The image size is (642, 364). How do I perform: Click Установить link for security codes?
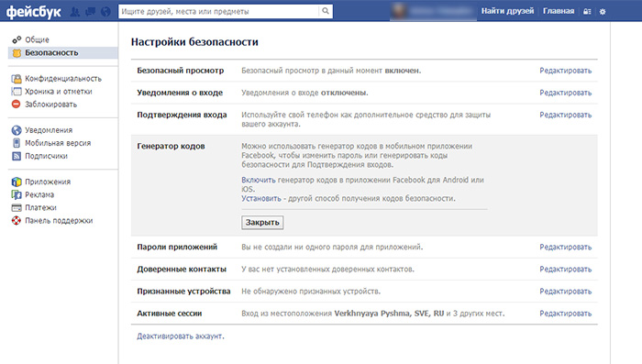261,198
